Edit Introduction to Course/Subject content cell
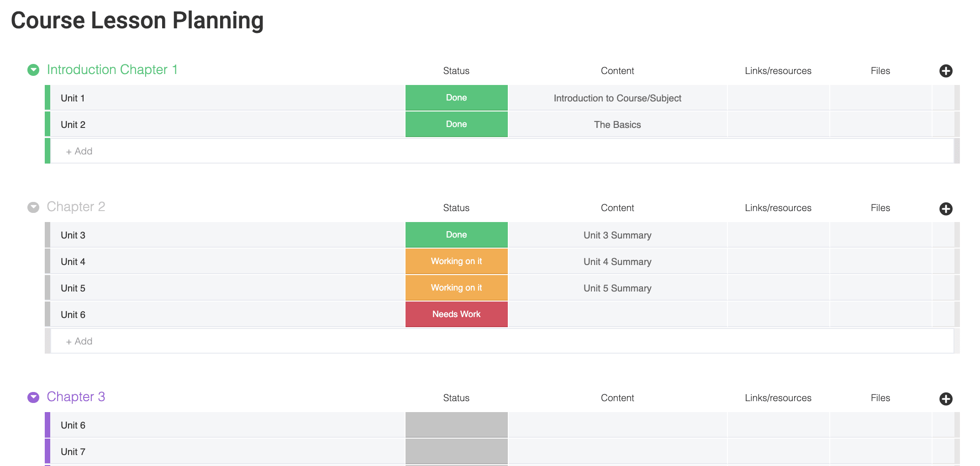 coord(617,98)
